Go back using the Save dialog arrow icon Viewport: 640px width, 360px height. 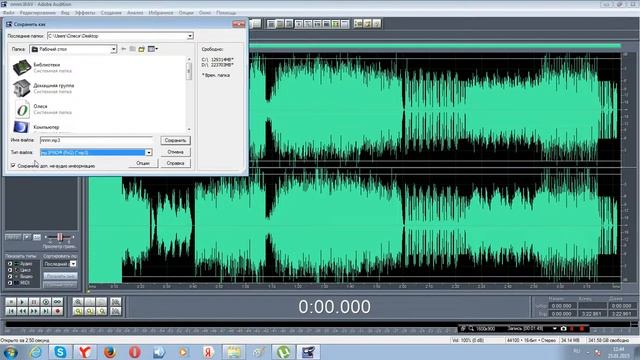point(124,49)
